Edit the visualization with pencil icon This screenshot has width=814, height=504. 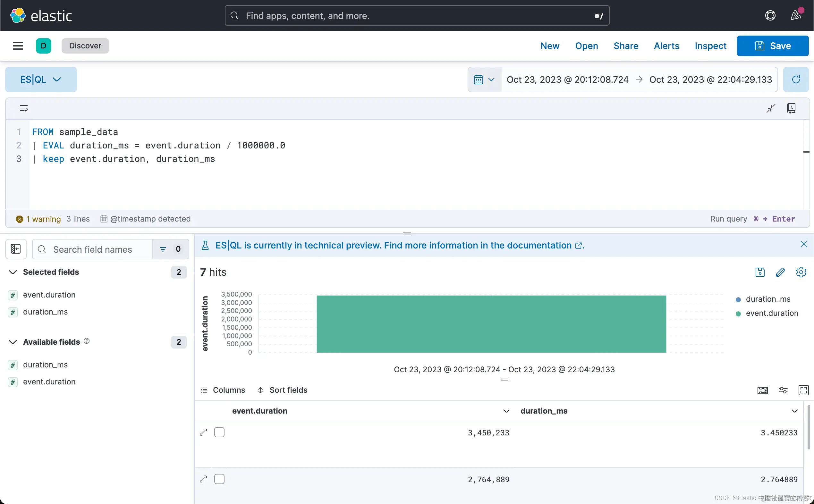[780, 272]
